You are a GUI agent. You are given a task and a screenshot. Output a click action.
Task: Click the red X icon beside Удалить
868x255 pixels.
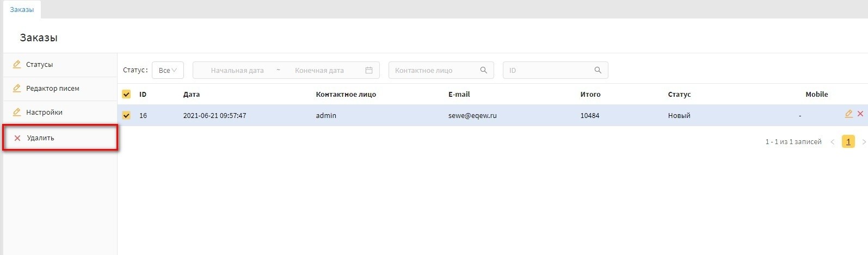[17, 138]
